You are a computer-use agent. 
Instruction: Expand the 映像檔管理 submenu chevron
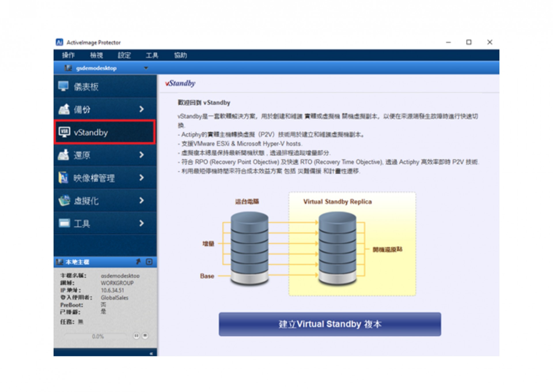(x=141, y=178)
